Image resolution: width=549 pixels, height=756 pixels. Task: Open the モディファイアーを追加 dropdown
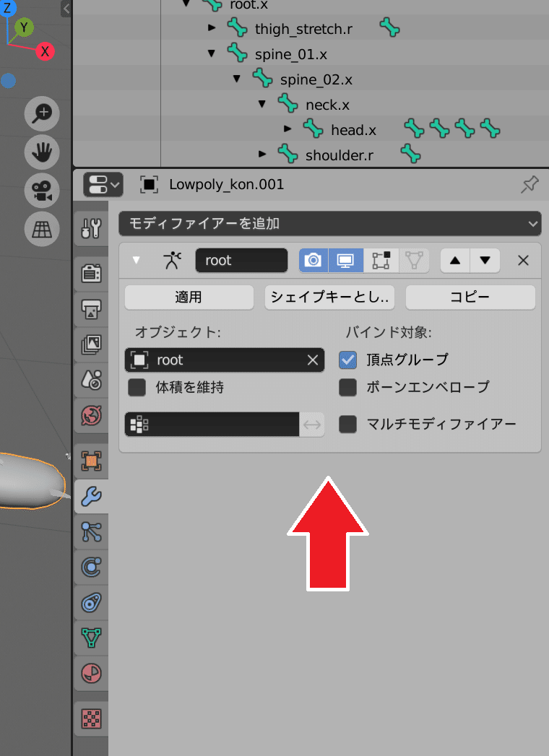tap(330, 224)
